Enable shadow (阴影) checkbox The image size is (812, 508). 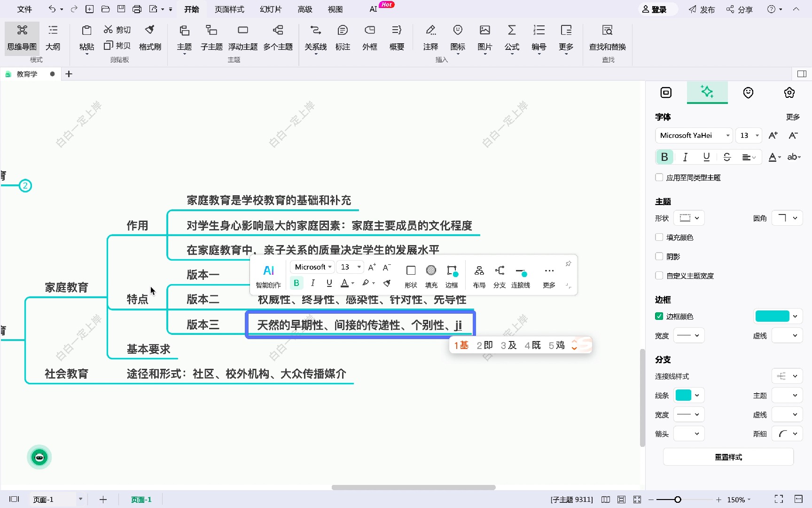pyautogui.click(x=659, y=256)
